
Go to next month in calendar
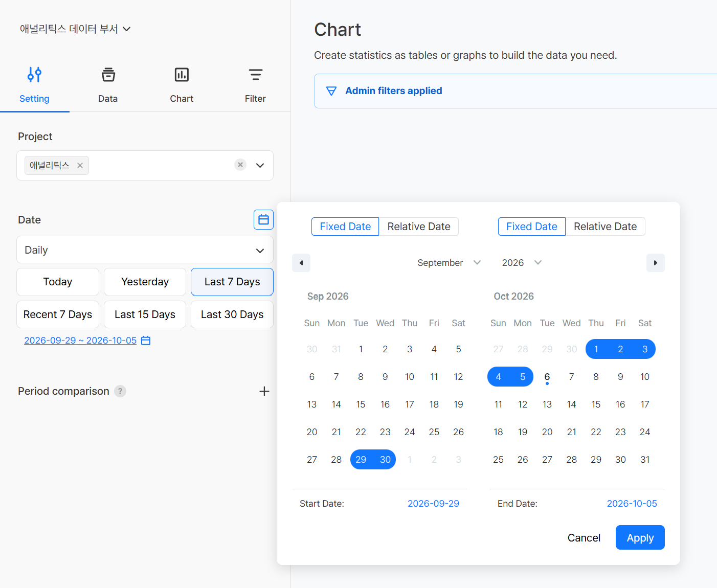tap(656, 263)
